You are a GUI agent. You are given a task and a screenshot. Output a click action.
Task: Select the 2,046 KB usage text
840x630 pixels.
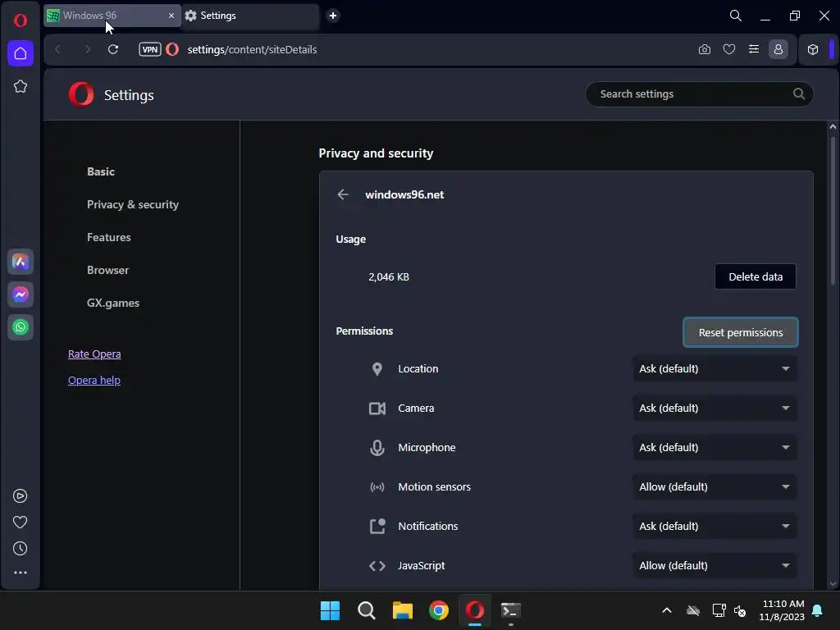point(389,277)
